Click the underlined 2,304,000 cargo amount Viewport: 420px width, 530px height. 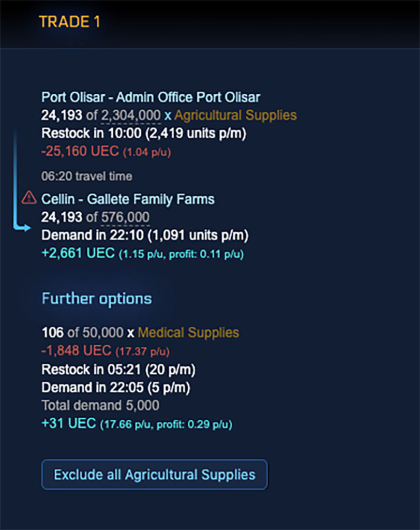click(x=131, y=115)
